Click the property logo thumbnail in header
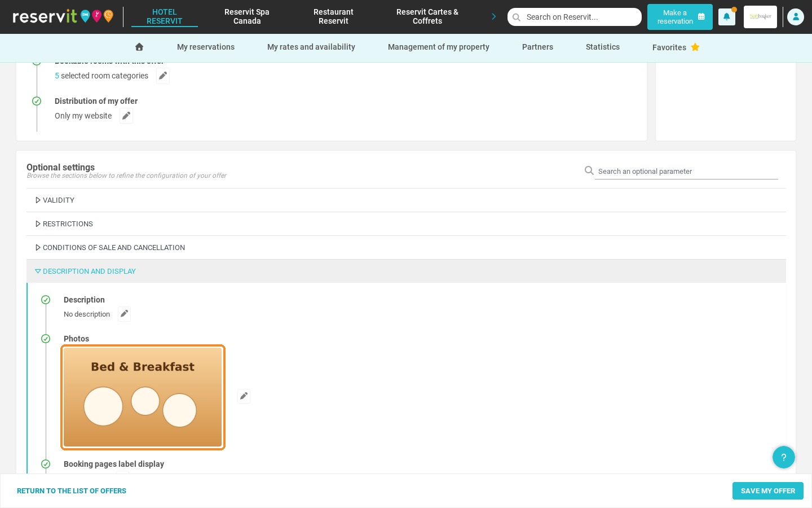The width and height of the screenshot is (812, 508). coord(760,17)
